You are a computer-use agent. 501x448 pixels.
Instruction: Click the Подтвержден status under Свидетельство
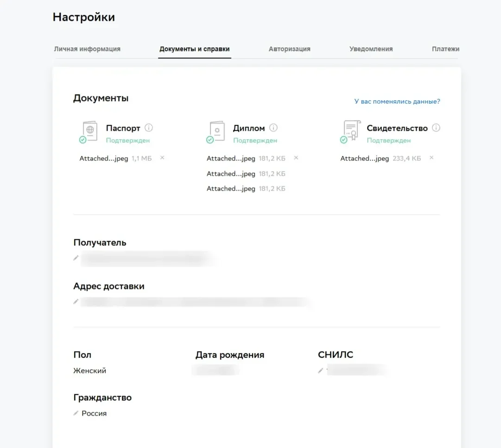pyautogui.click(x=388, y=141)
